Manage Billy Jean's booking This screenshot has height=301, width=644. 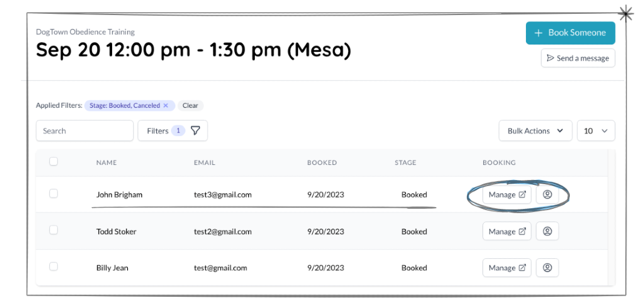pyautogui.click(x=507, y=268)
